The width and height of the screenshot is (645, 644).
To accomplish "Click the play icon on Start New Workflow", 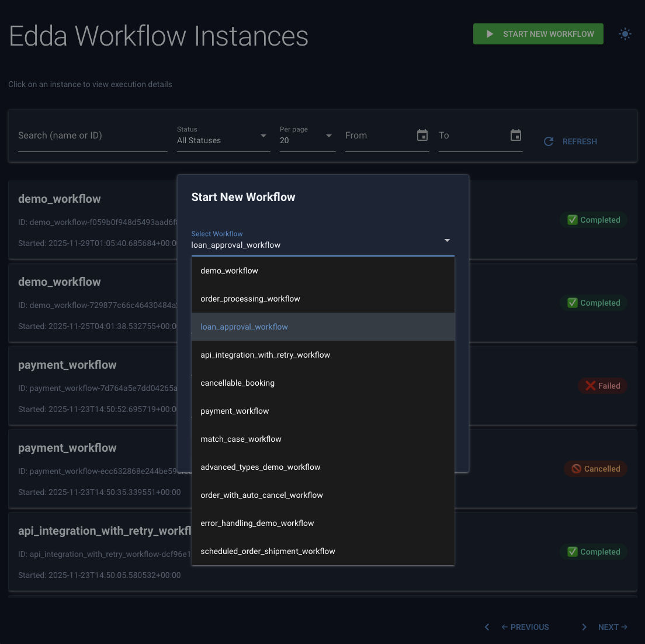I will click(490, 34).
